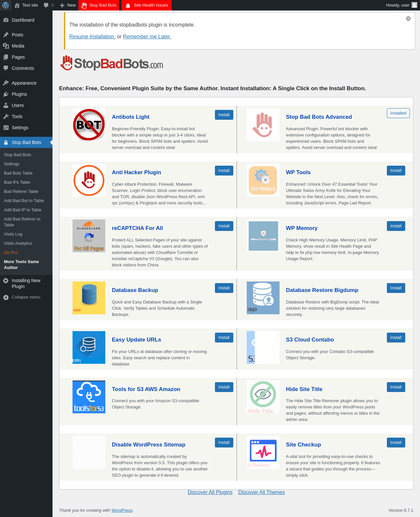Click Remember me Later link
This screenshot has width=420, height=517.
147,37
